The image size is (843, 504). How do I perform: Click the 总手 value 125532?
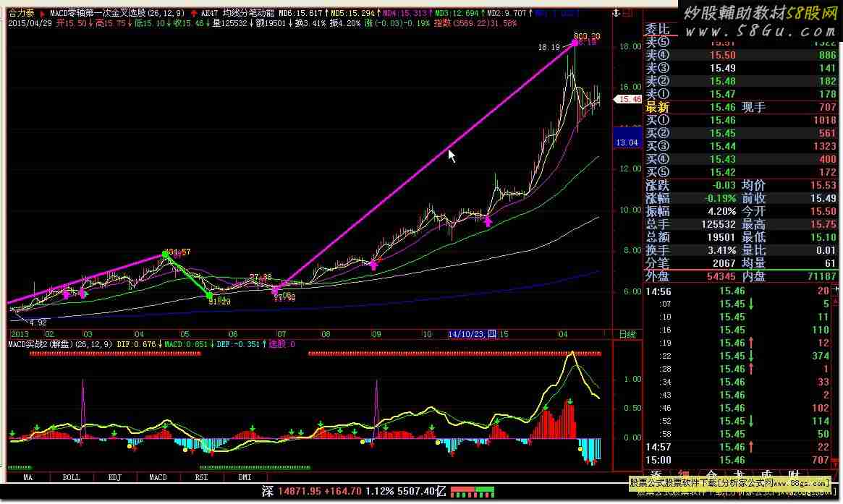tap(719, 225)
